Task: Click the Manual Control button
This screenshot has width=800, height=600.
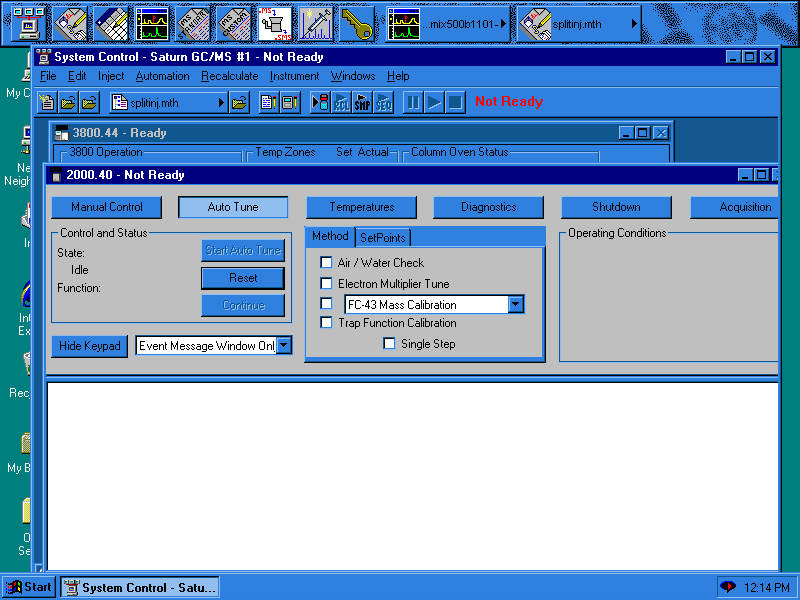Action: pyautogui.click(x=107, y=207)
